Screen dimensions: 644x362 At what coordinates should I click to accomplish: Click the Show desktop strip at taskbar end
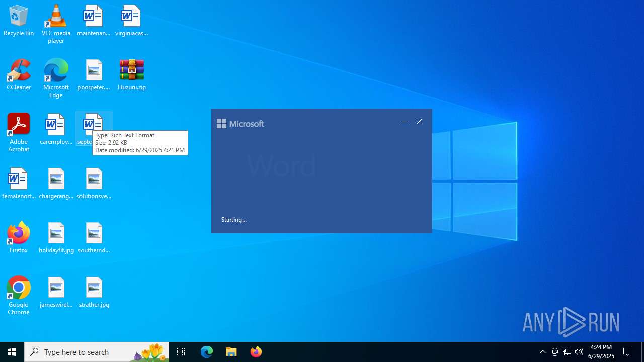[x=642, y=352]
